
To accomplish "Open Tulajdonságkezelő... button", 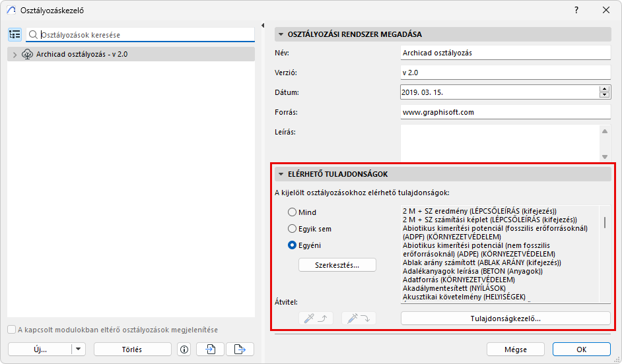I will (505, 318).
